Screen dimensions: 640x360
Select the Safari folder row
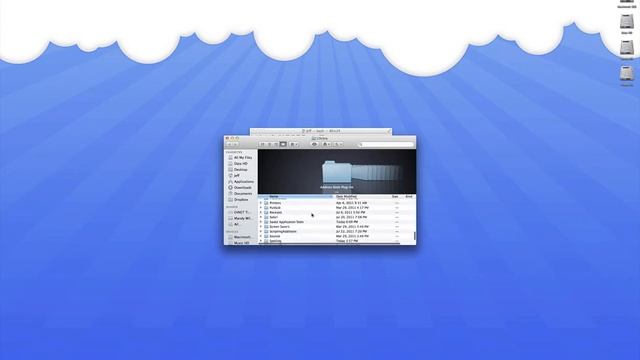[x=336, y=218]
